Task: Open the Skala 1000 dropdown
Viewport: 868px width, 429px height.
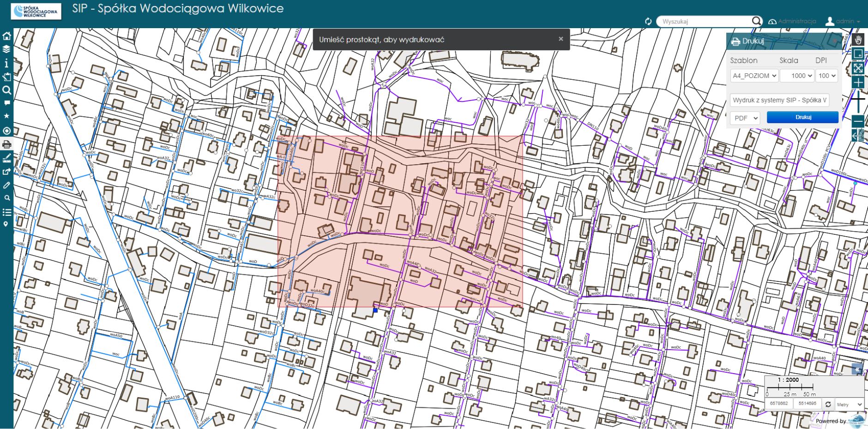Action: tap(797, 76)
